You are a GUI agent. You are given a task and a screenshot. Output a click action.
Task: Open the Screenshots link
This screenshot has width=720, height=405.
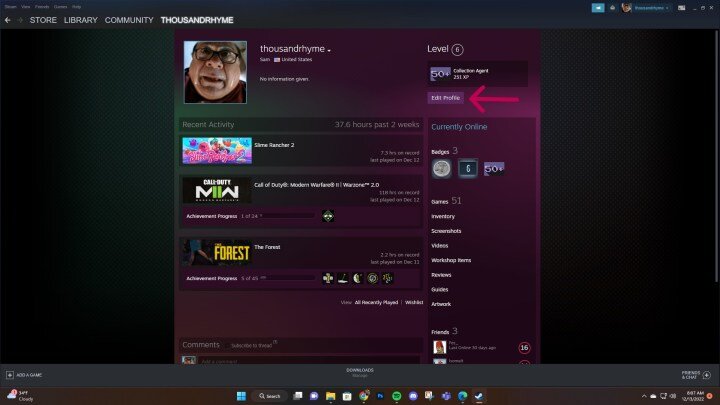[446, 231]
